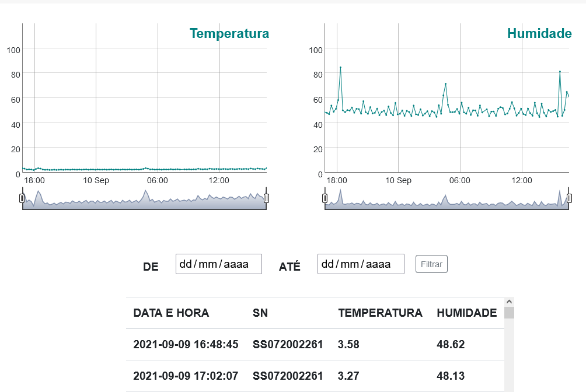This screenshot has width=586, height=392.
Task: Click the humidity value 48.62 cell
Action: [451, 344]
